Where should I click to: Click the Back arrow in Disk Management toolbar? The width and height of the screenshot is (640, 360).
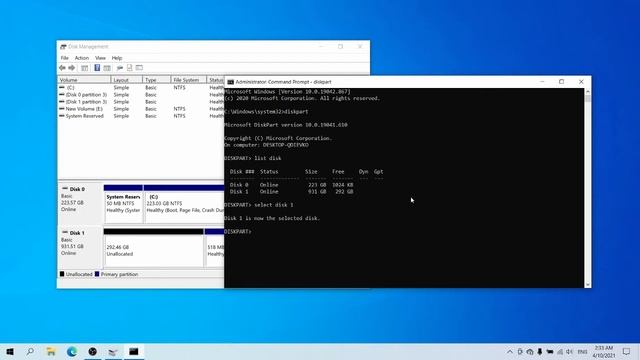62,68
